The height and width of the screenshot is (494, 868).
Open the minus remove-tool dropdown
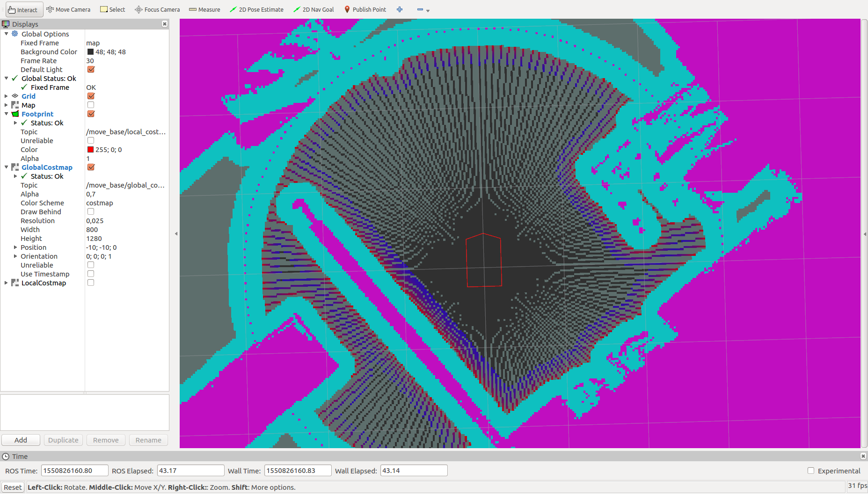click(x=423, y=9)
